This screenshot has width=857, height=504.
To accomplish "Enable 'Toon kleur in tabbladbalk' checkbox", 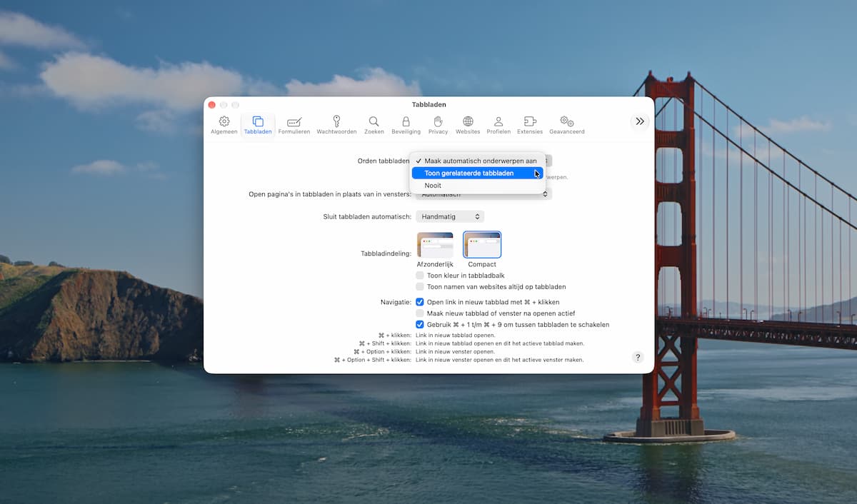I will coord(420,275).
